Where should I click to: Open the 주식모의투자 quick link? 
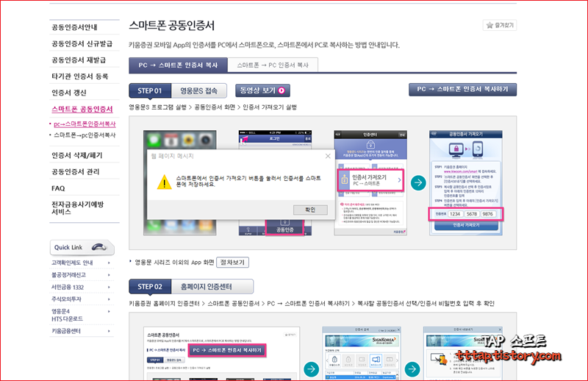tap(66, 299)
